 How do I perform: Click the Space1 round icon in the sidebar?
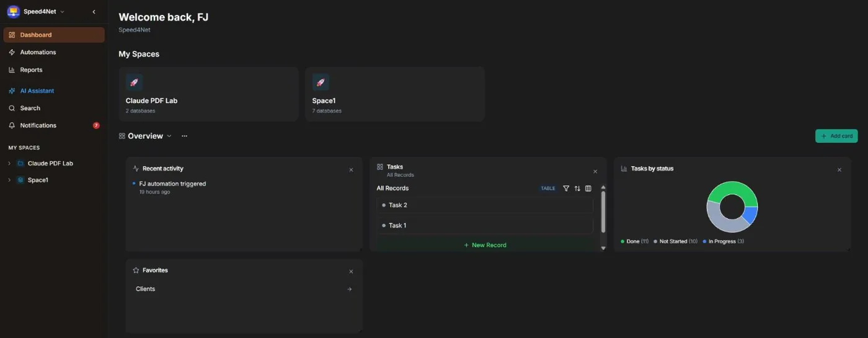point(20,180)
